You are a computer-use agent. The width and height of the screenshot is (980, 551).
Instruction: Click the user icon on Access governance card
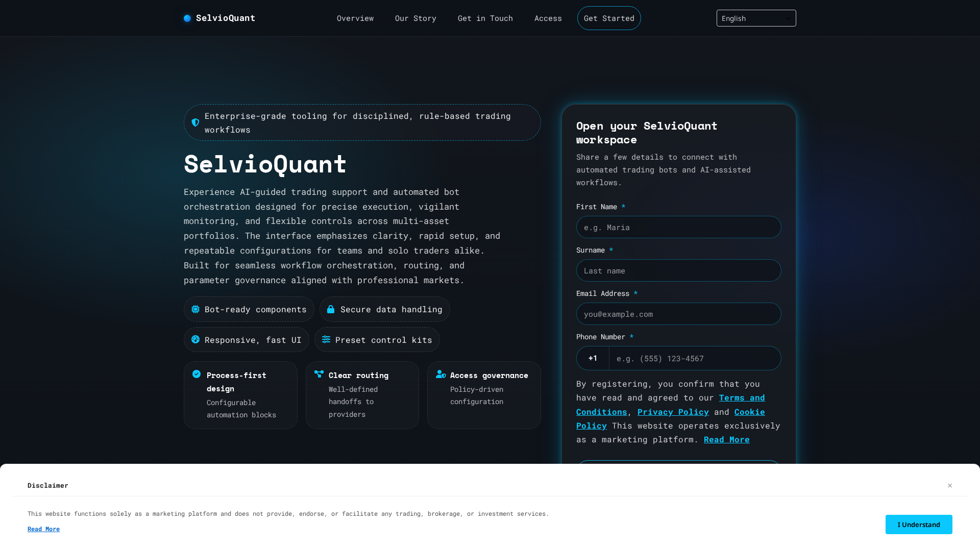click(440, 374)
